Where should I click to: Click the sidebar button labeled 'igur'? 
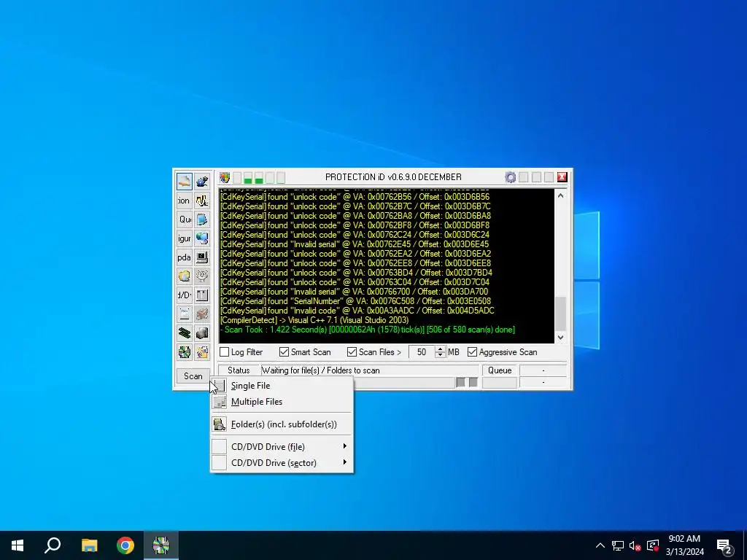(x=185, y=238)
